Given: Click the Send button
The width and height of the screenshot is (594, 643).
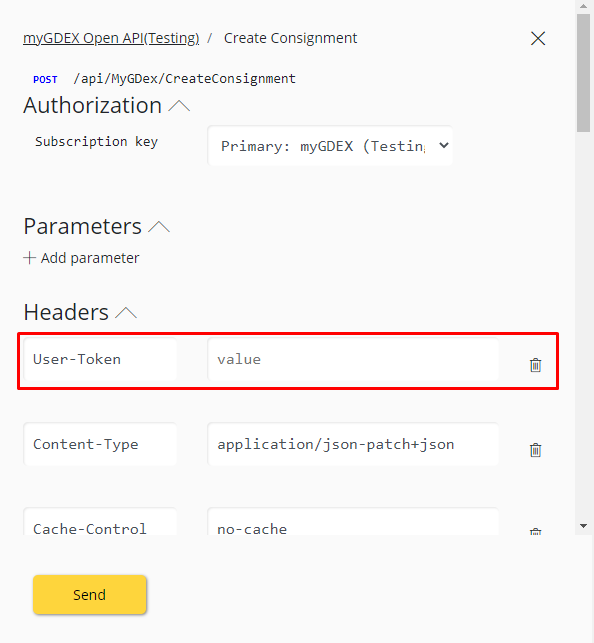Looking at the screenshot, I should tap(90, 594).
